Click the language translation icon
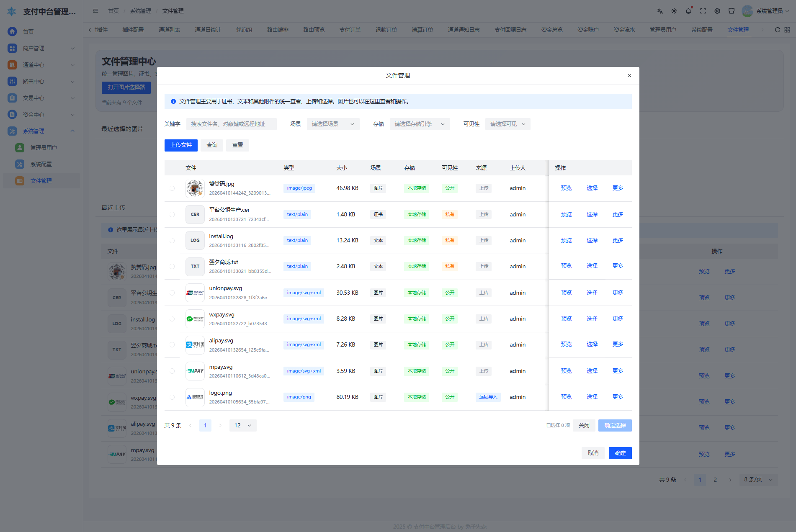The image size is (796, 532). pos(660,11)
